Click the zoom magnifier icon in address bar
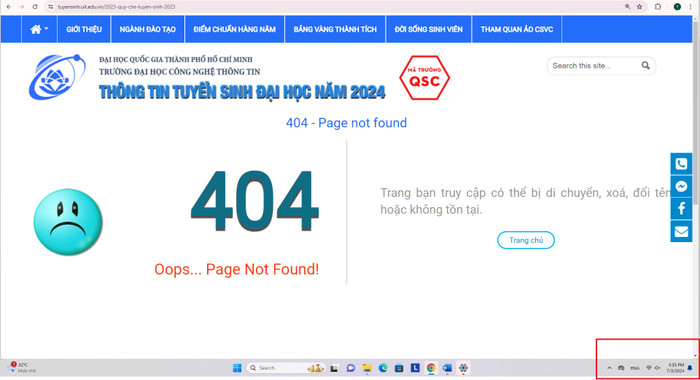The width and height of the screenshot is (700, 380). click(627, 7)
